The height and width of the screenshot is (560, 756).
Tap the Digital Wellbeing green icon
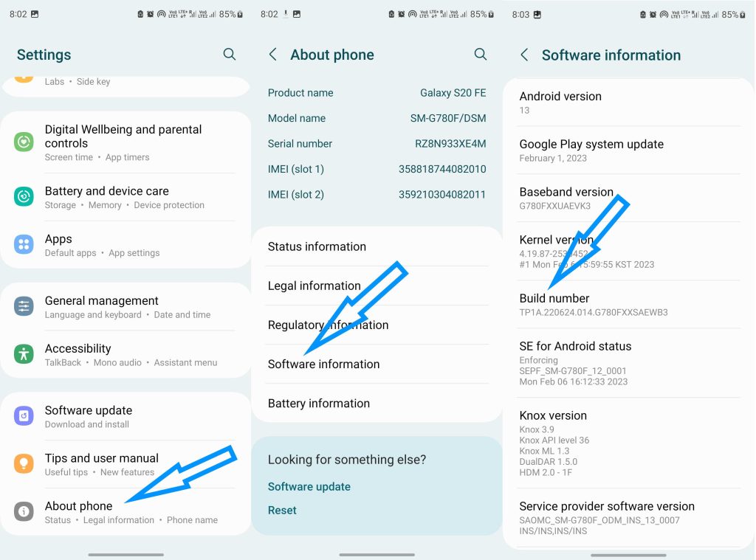(x=24, y=142)
